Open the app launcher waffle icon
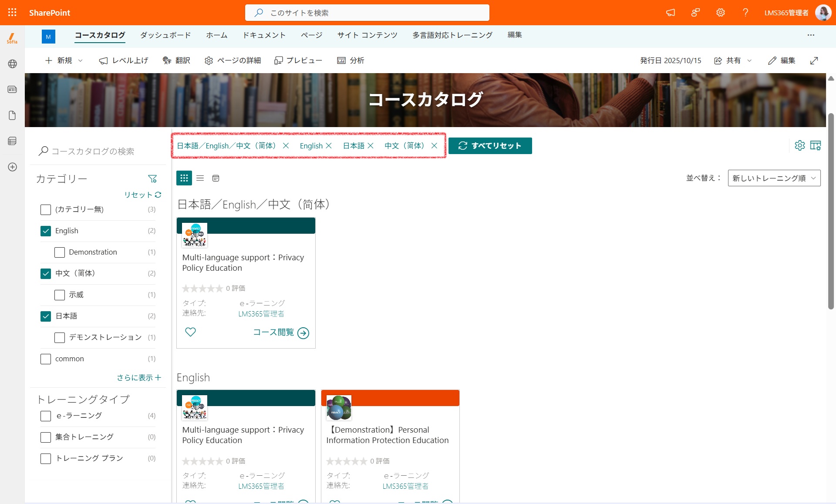Image resolution: width=836 pixels, height=504 pixels. click(x=12, y=13)
